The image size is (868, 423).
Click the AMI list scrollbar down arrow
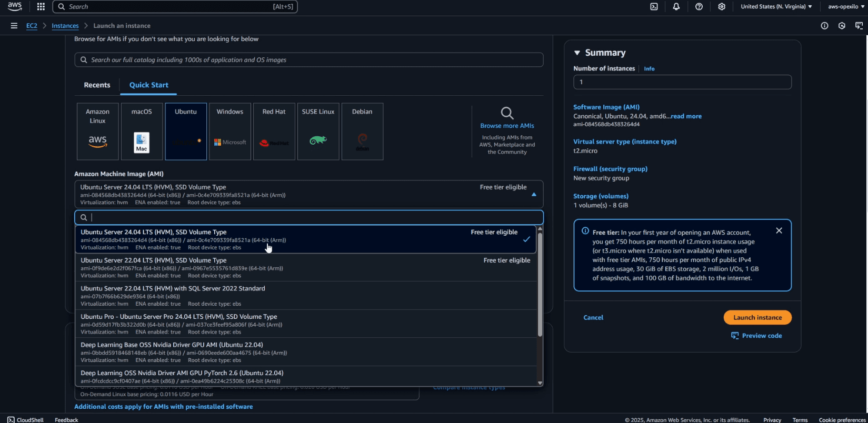point(540,383)
